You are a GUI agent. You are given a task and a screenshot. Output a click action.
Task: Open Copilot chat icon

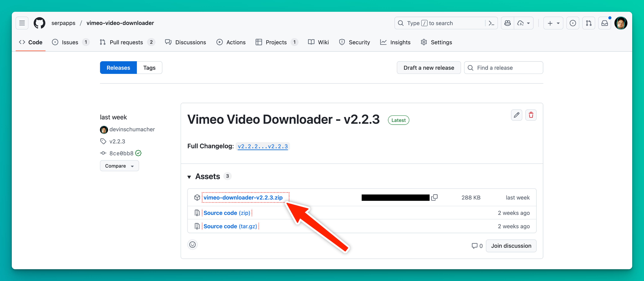pos(508,23)
